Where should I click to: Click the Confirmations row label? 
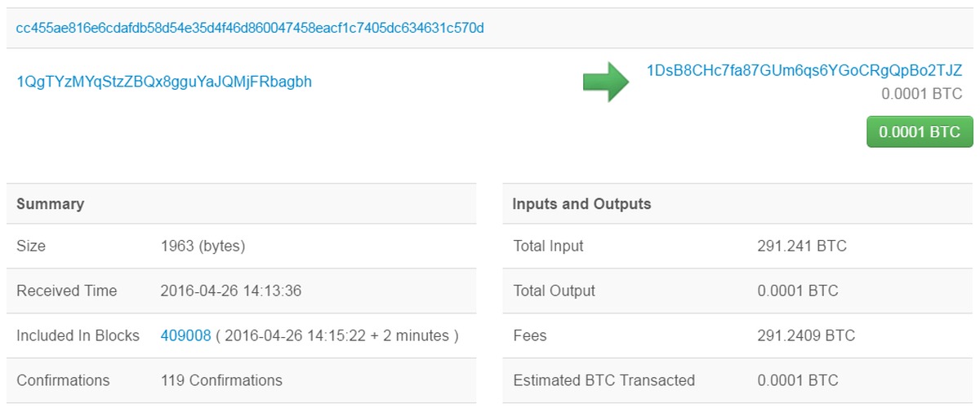[63, 380]
